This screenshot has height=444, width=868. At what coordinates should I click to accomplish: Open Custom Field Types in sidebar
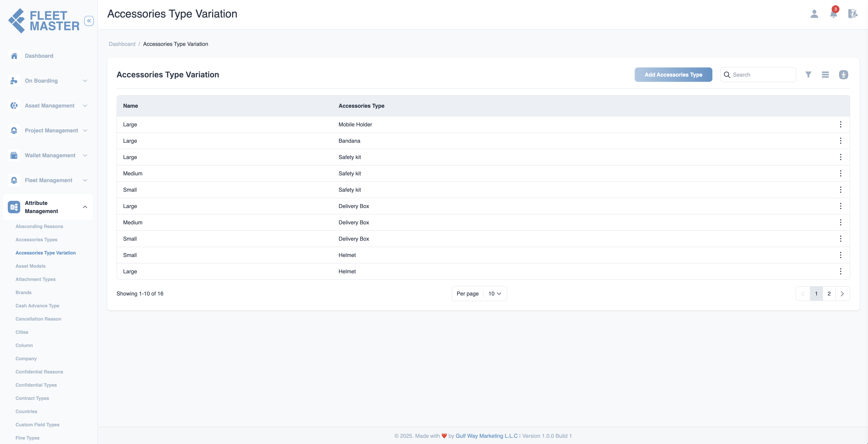pyautogui.click(x=37, y=425)
